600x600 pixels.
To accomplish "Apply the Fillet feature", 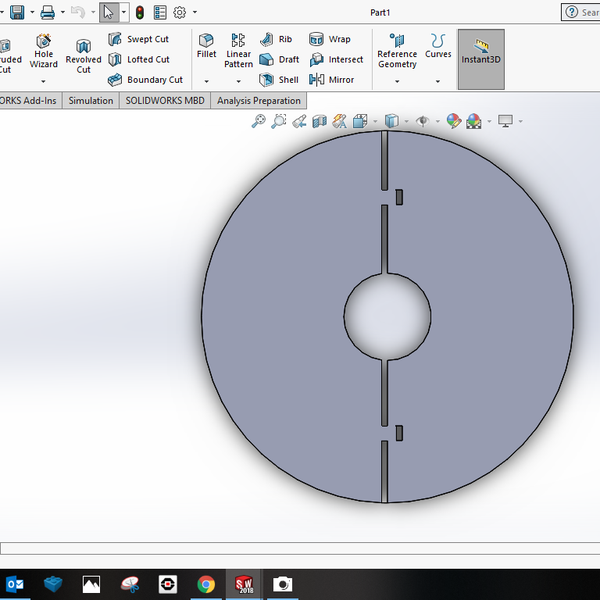I will coord(206,45).
